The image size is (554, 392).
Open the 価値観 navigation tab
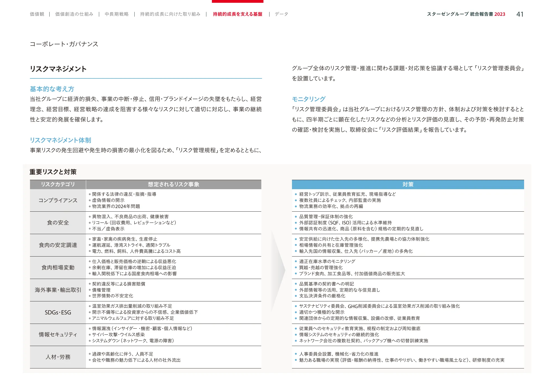tap(37, 14)
